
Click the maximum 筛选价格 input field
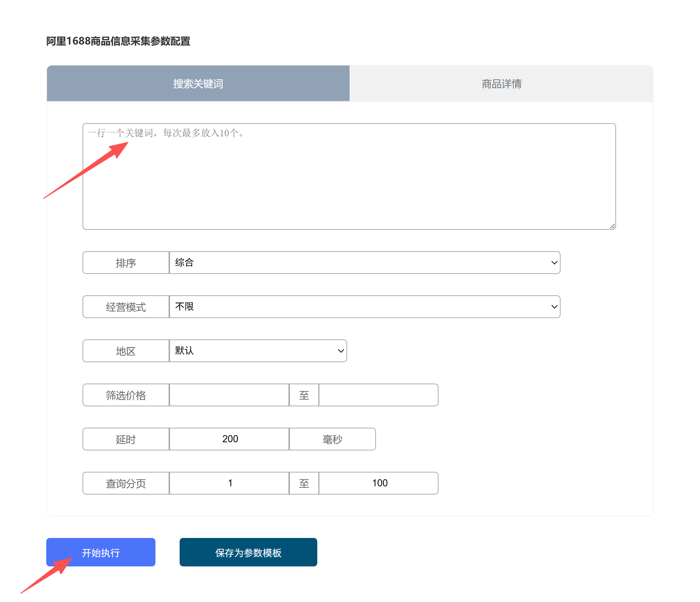click(x=378, y=395)
